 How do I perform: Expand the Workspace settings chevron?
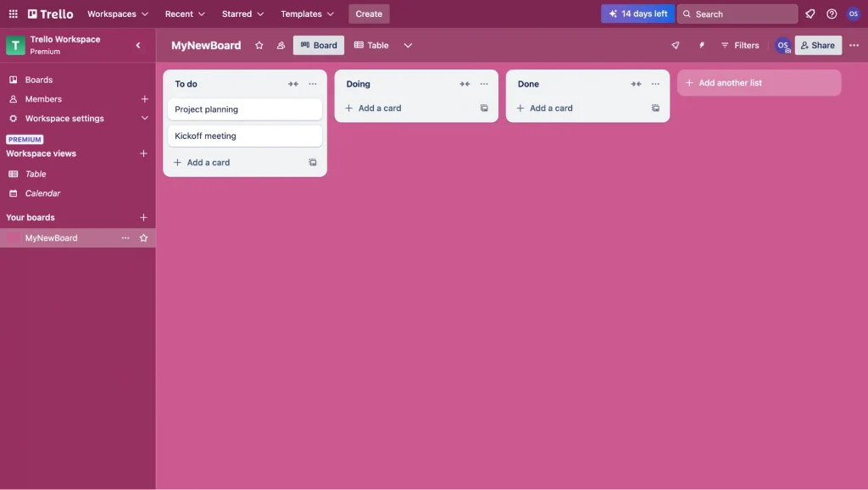[144, 119]
